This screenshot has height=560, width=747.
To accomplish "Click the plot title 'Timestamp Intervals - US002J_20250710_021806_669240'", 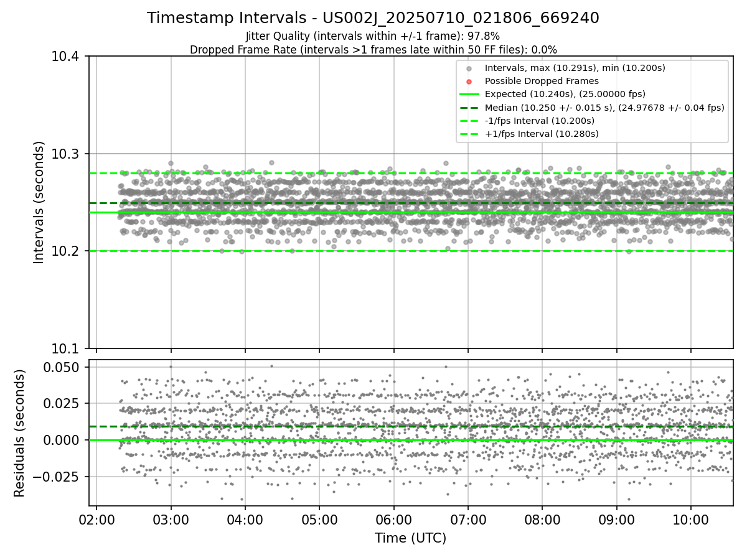I will pyautogui.click(x=373, y=19).
